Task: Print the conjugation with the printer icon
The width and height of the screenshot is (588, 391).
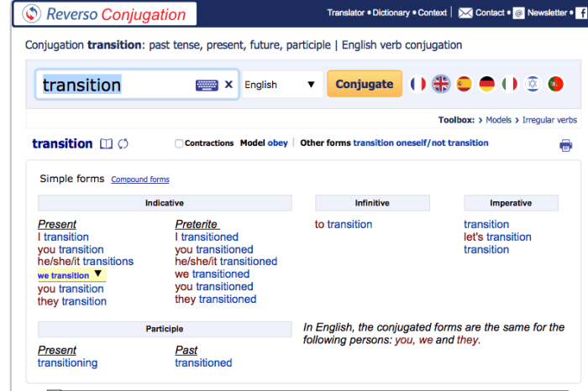Action: click(566, 145)
